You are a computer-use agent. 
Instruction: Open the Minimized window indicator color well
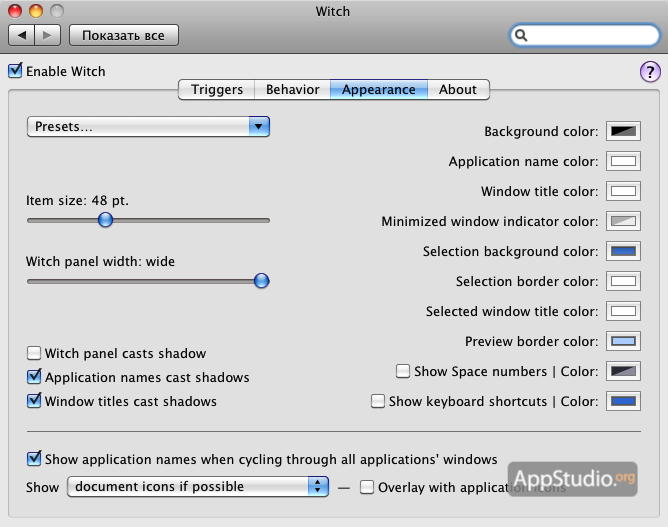[x=623, y=221]
